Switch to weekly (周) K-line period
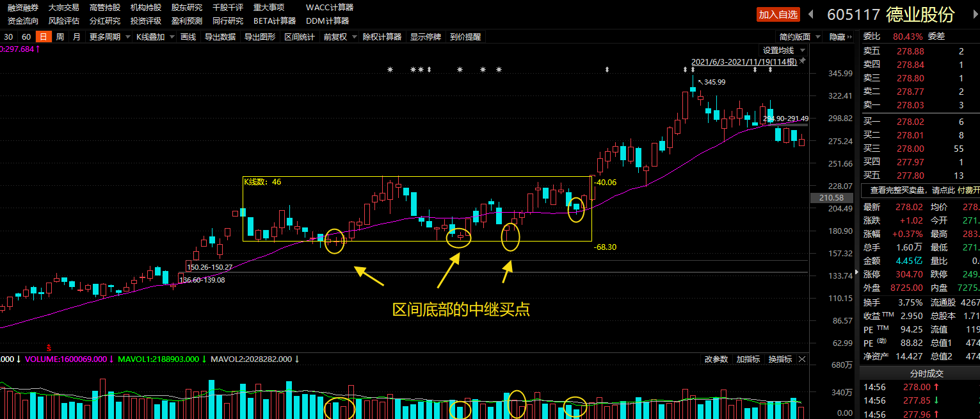This screenshot has width=980, height=419. click(60, 37)
